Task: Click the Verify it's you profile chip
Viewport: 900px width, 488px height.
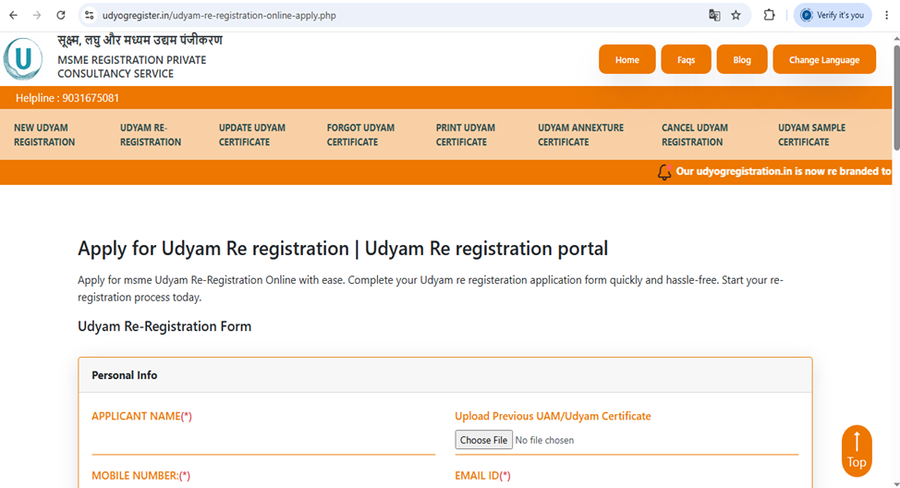Action: pos(833,16)
